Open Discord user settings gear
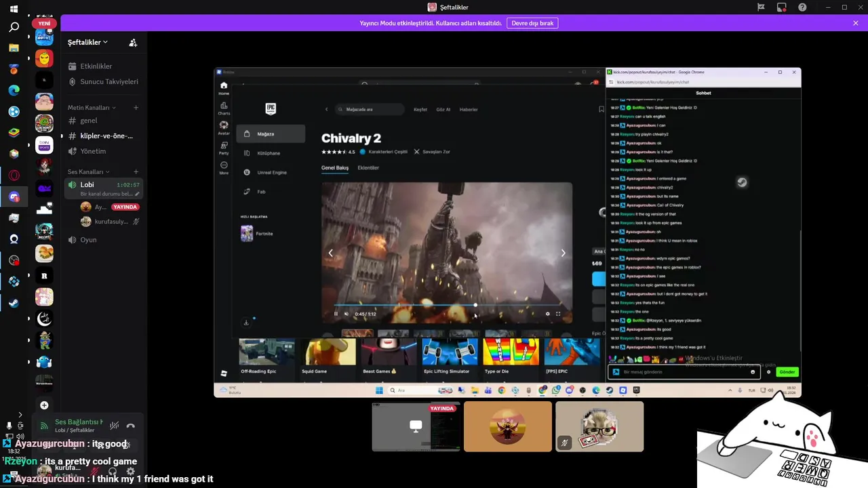Image resolution: width=868 pixels, height=488 pixels. point(130,471)
